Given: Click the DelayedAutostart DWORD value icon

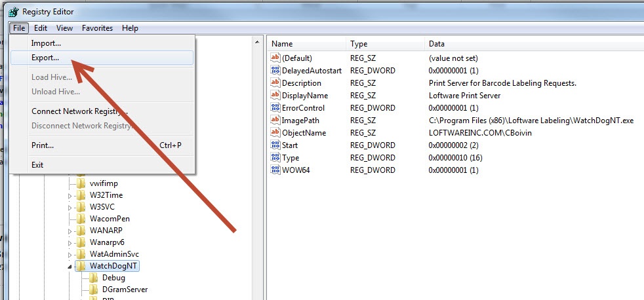Looking at the screenshot, I should pyautogui.click(x=275, y=71).
